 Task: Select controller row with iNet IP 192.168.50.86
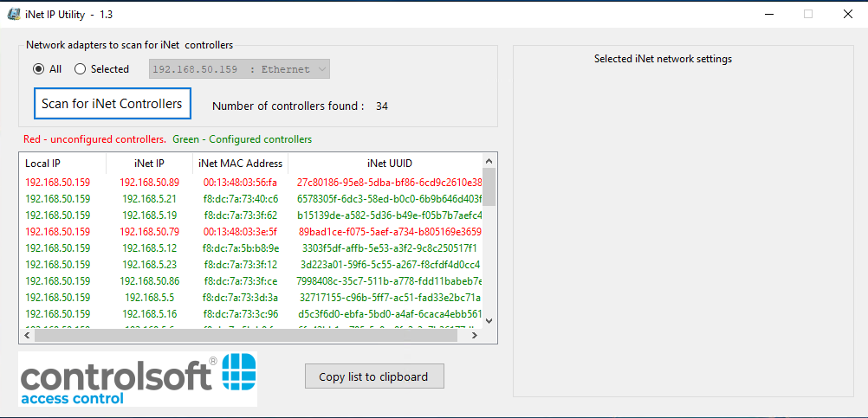[x=251, y=281]
